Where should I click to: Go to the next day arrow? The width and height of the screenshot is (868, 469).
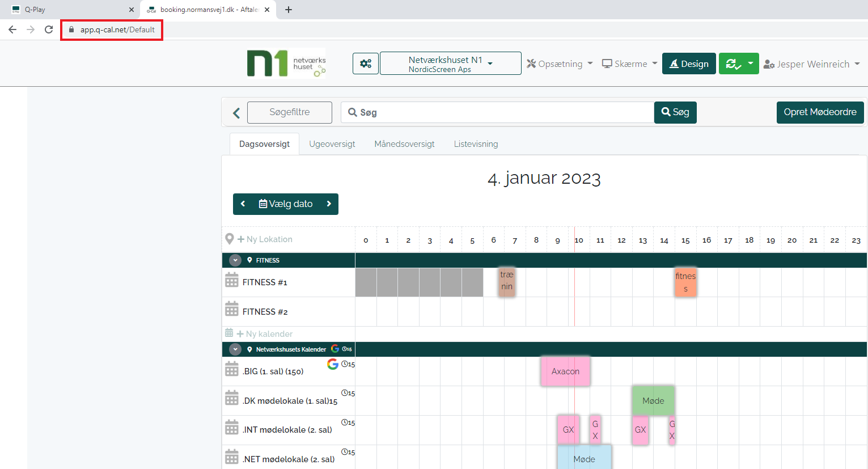click(x=329, y=204)
